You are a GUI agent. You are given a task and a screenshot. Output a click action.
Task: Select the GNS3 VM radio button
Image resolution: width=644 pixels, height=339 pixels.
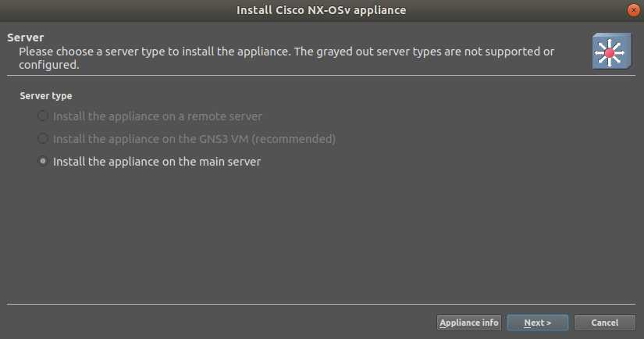click(x=43, y=139)
